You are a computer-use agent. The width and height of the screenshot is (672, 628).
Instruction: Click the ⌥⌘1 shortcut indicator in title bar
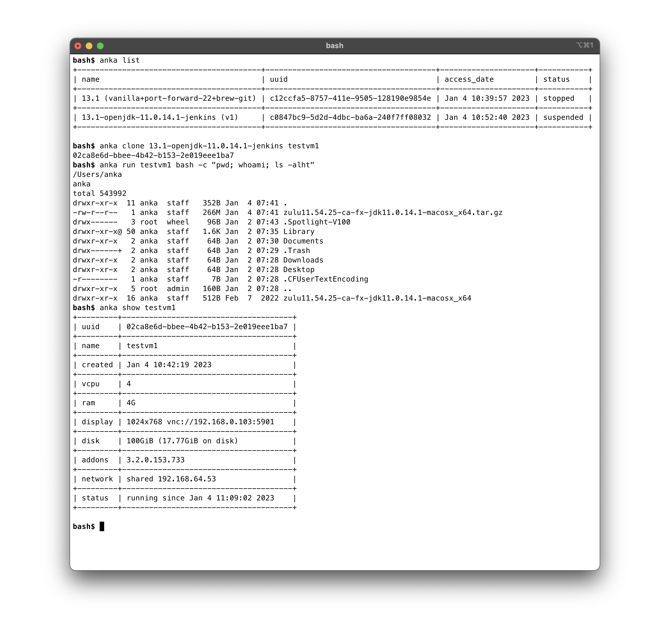[x=585, y=45]
